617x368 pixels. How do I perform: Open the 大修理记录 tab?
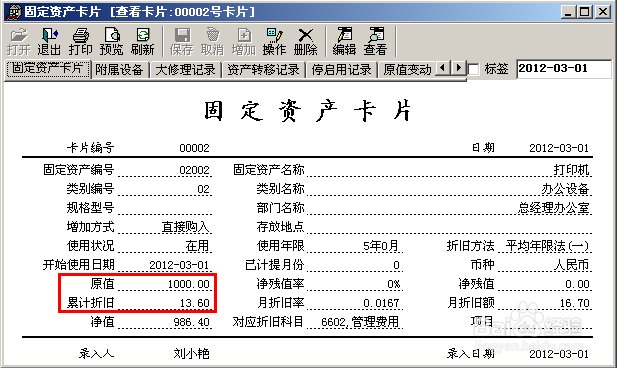click(x=185, y=70)
